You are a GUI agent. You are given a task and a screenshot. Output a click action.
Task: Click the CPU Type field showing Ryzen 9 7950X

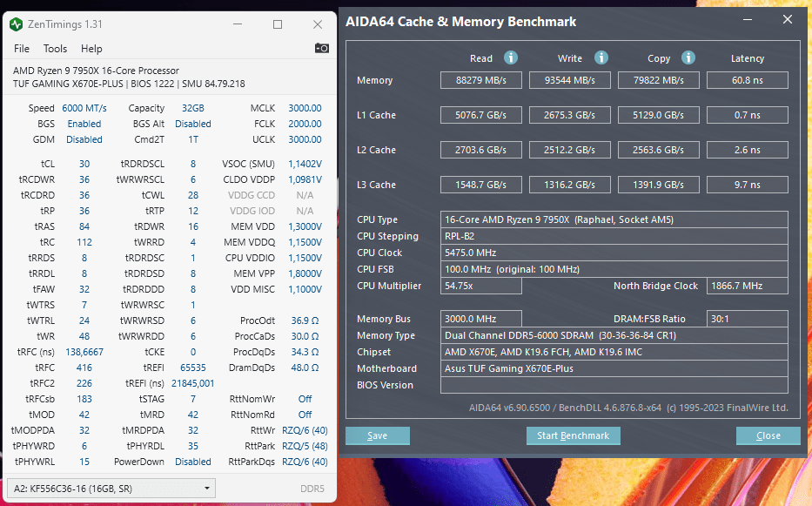pos(614,219)
